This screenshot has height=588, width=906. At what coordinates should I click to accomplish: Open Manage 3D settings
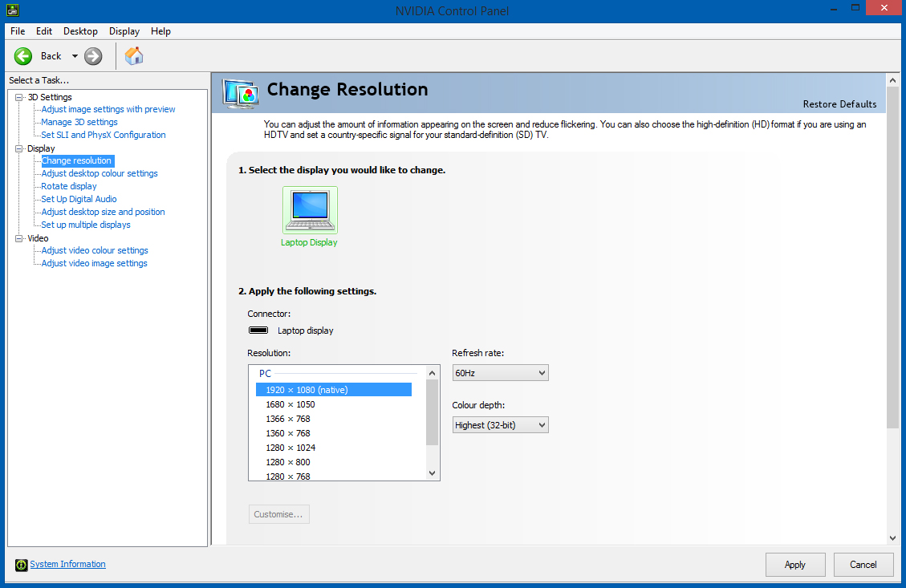click(x=79, y=122)
